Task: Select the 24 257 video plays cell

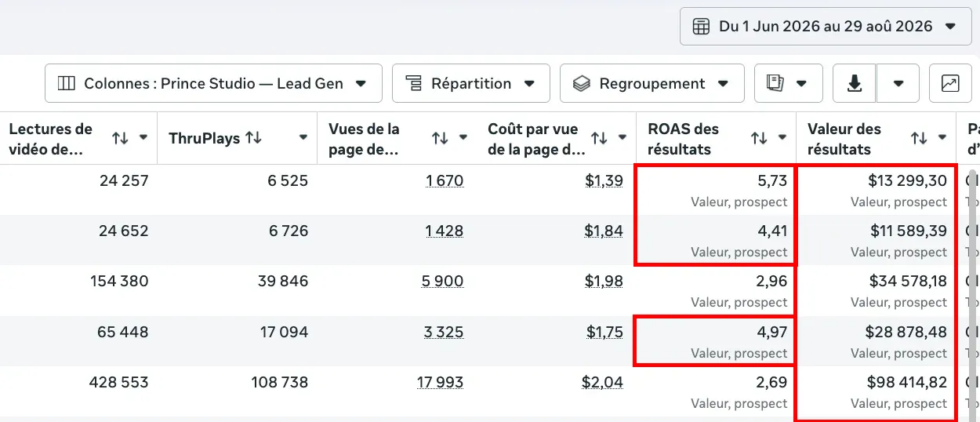Action: pos(124,181)
